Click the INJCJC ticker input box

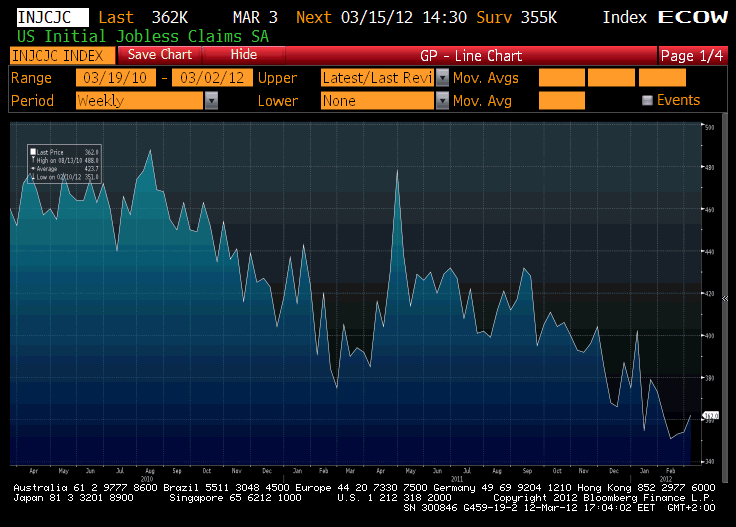(53, 17)
